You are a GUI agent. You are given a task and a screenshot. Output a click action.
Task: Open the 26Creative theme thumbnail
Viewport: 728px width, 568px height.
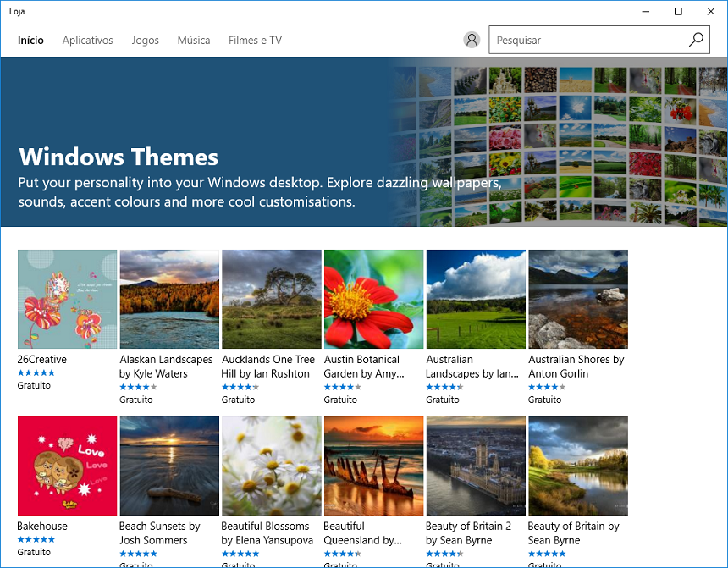click(68, 299)
